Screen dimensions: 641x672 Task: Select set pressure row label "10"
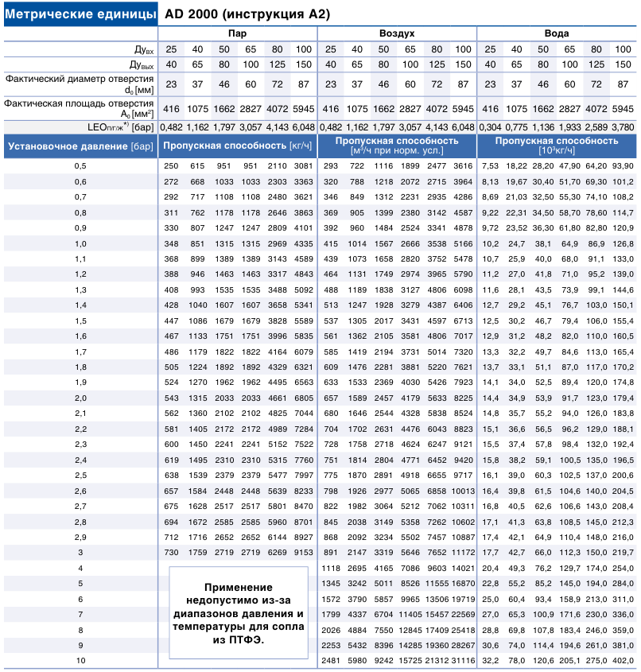click(80, 660)
